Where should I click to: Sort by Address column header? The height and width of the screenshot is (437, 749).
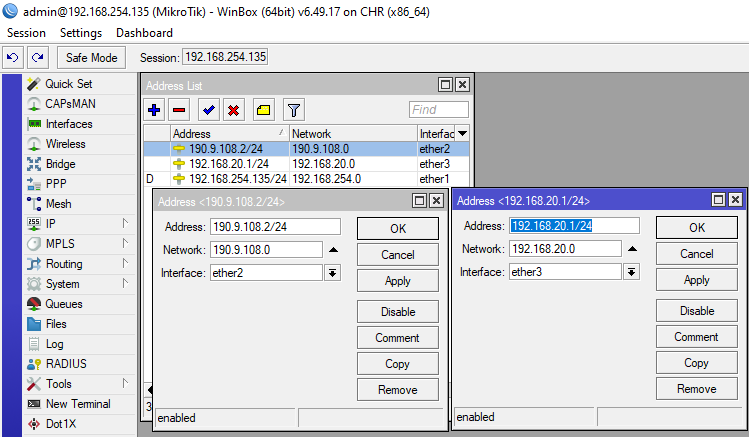230,133
